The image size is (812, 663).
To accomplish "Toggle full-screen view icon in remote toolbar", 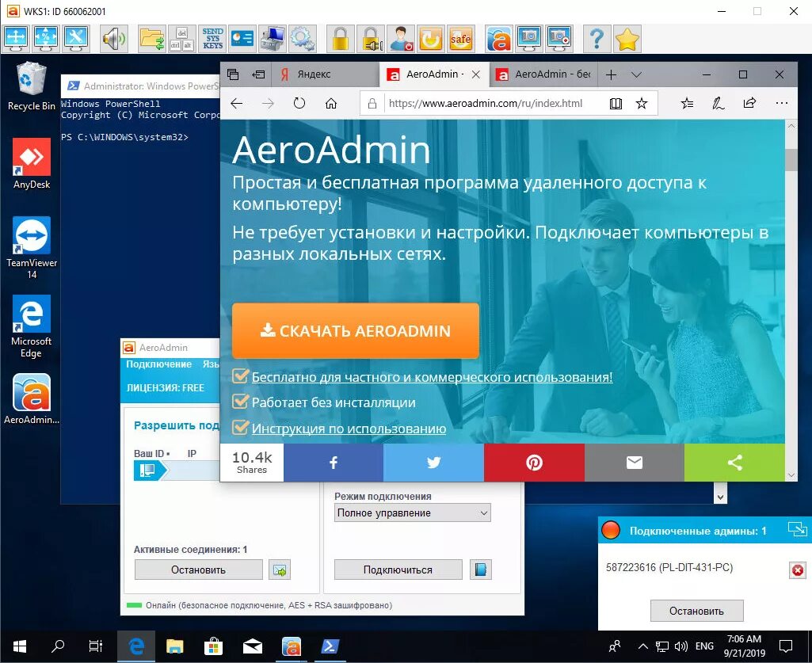I will [x=16, y=39].
